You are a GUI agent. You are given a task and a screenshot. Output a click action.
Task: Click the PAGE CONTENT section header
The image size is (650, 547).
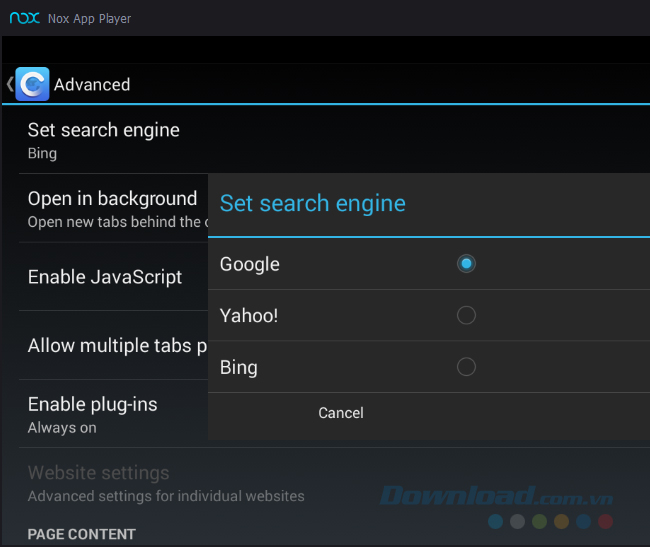click(81, 534)
